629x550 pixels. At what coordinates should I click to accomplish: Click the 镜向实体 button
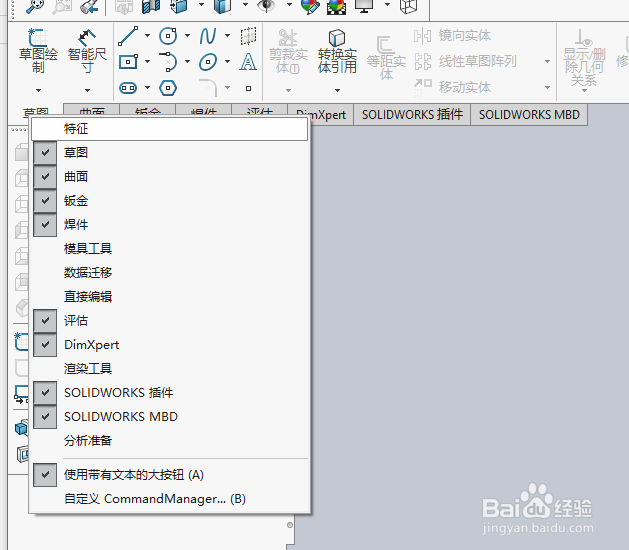452,36
